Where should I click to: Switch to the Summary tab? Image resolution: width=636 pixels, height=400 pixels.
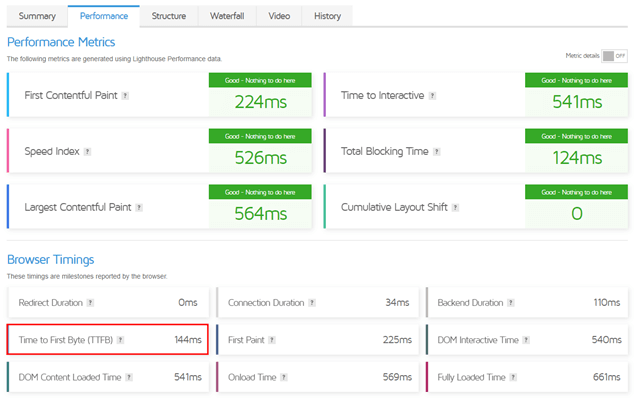pos(37,16)
